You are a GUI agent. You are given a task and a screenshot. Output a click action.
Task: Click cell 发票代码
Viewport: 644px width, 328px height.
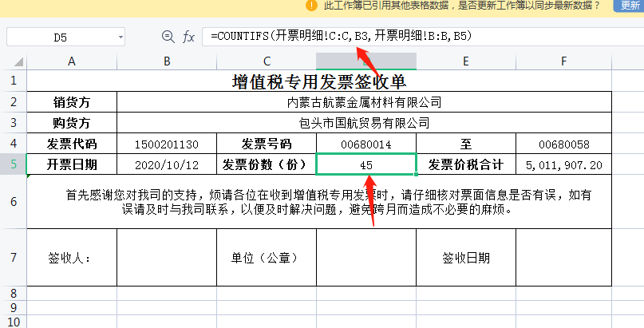tap(72, 144)
